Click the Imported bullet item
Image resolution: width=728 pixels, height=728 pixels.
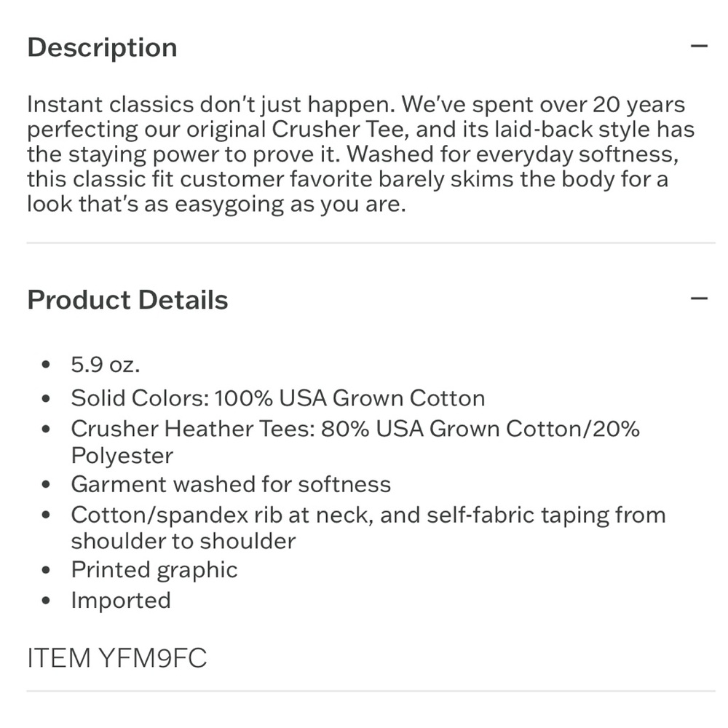click(x=121, y=601)
